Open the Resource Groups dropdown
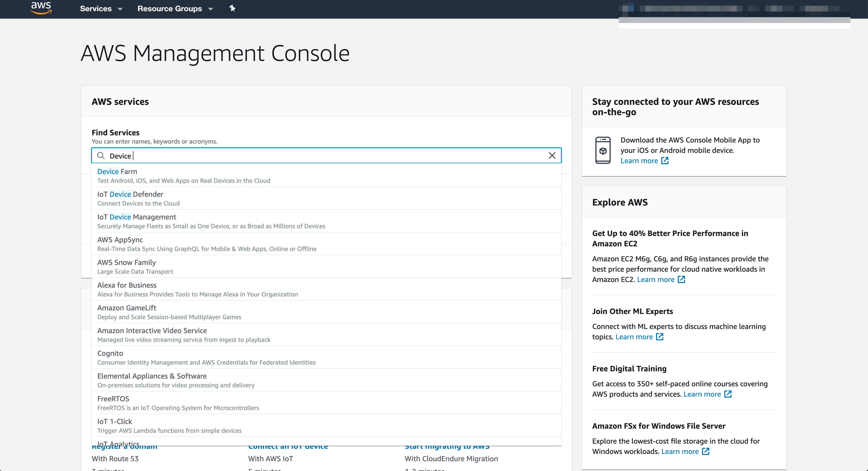The height and width of the screenshot is (471, 868). point(175,9)
